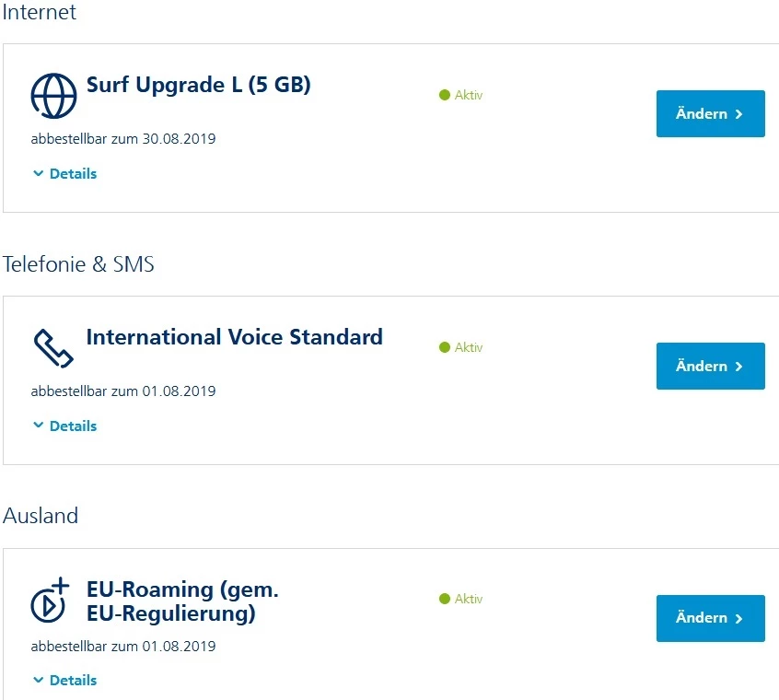The width and height of the screenshot is (779, 700).
Task: Click 'abbestellbar zum 30.08.2019' text
Action: (123, 139)
